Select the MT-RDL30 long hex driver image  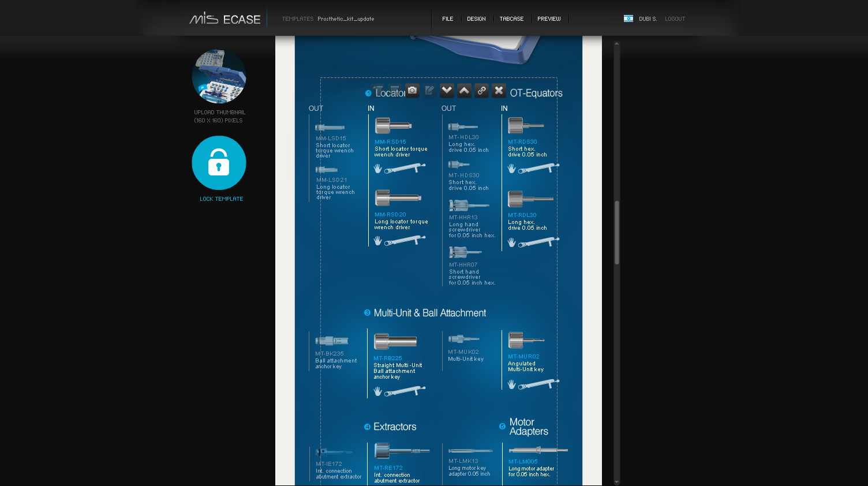point(530,199)
